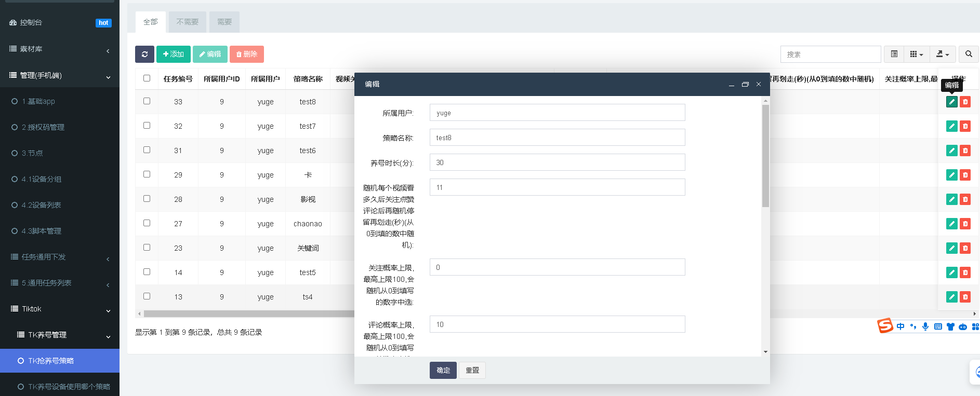
Task: Edit row 13 with green pencil icon
Action: tap(951, 297)
